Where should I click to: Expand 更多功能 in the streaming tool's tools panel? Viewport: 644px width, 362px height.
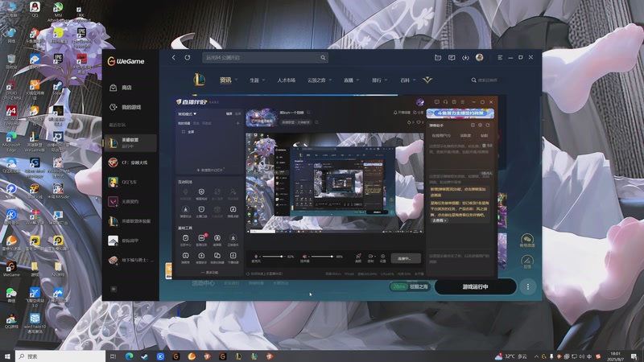(x=209, y=273)
